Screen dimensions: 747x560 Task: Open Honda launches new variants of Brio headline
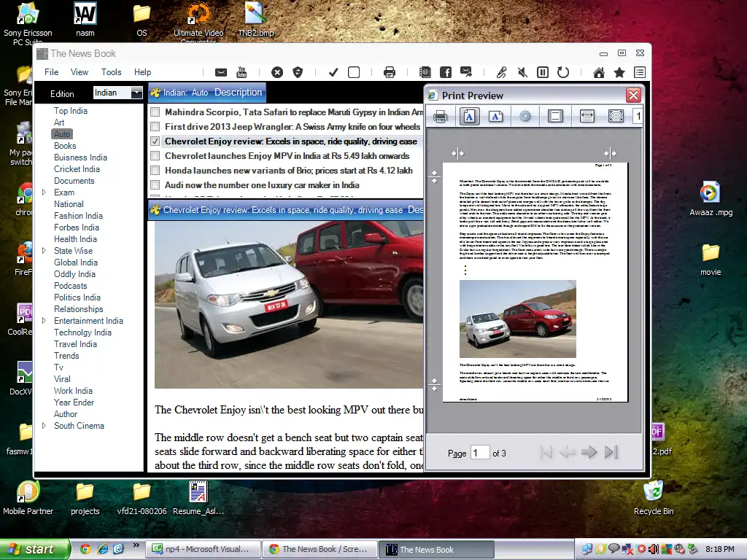click(x=289, y=171)
